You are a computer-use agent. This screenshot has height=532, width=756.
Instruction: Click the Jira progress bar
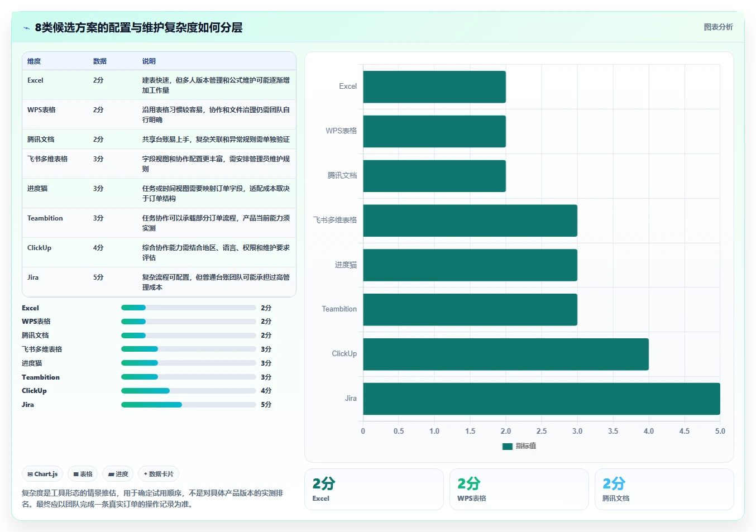[188, 405]
